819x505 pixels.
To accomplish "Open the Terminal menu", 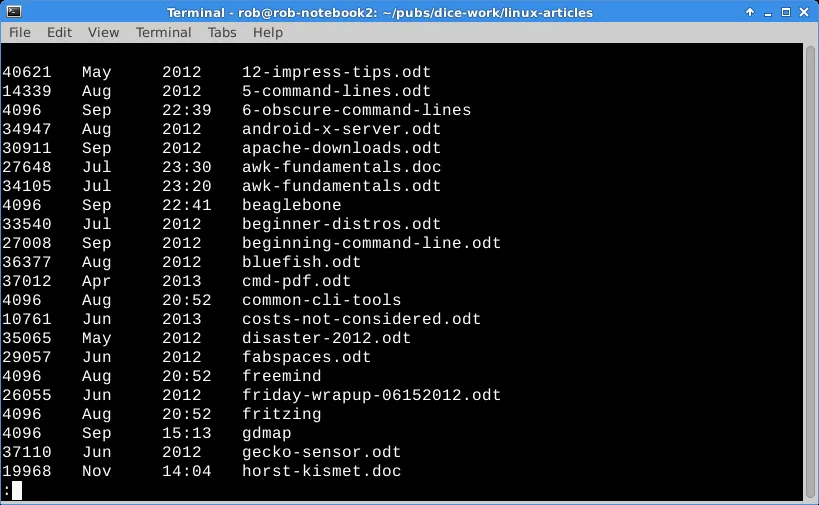I will tap(163, 32).
